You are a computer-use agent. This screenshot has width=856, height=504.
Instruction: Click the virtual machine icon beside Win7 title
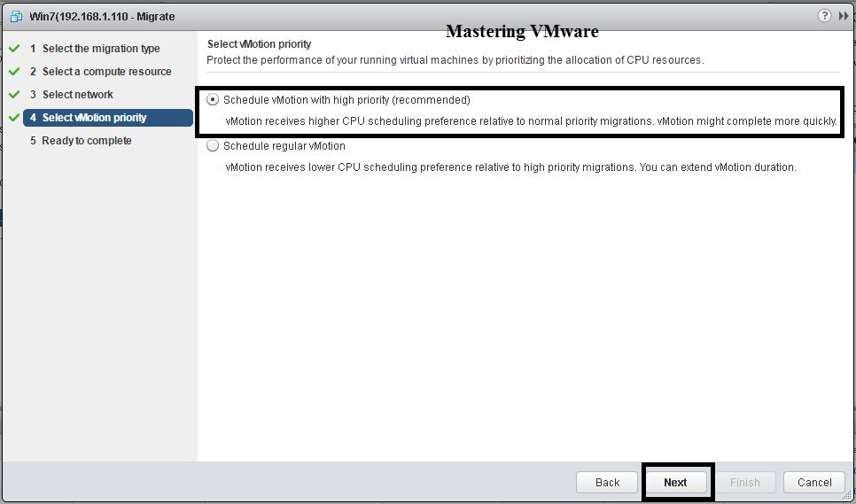(x=16, y=16)
